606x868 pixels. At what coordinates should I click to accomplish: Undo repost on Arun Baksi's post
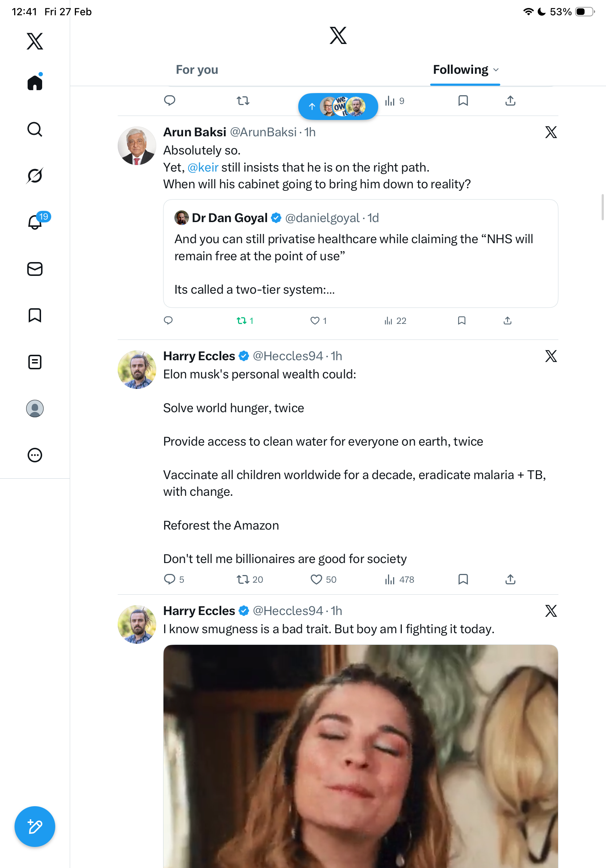click(x=241, y=321)
